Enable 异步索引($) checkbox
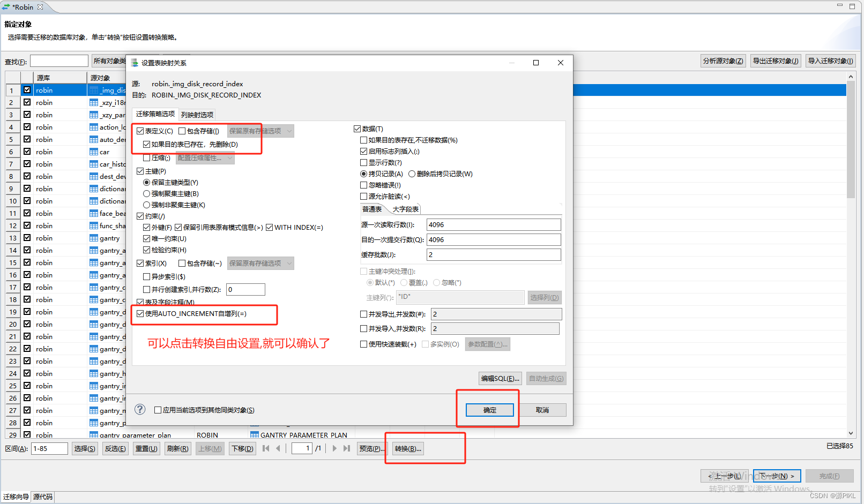 point(146,276)
